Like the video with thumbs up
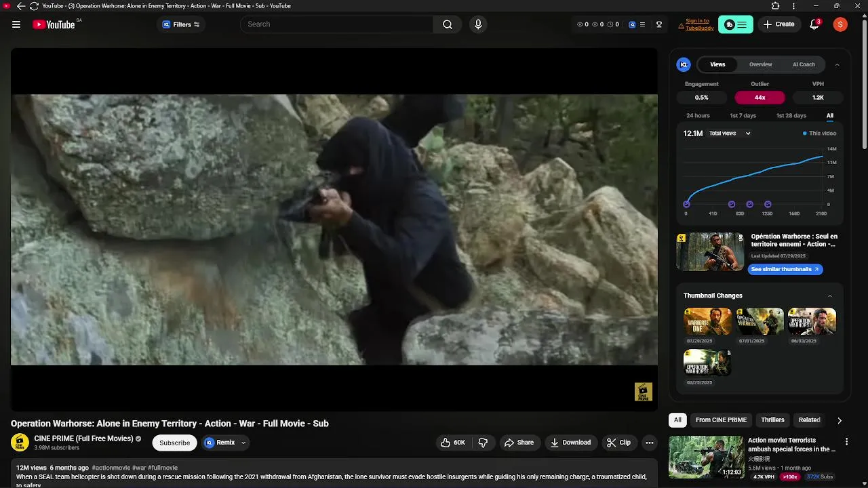This screenshot has height=488, width=868. coord(453,443)
